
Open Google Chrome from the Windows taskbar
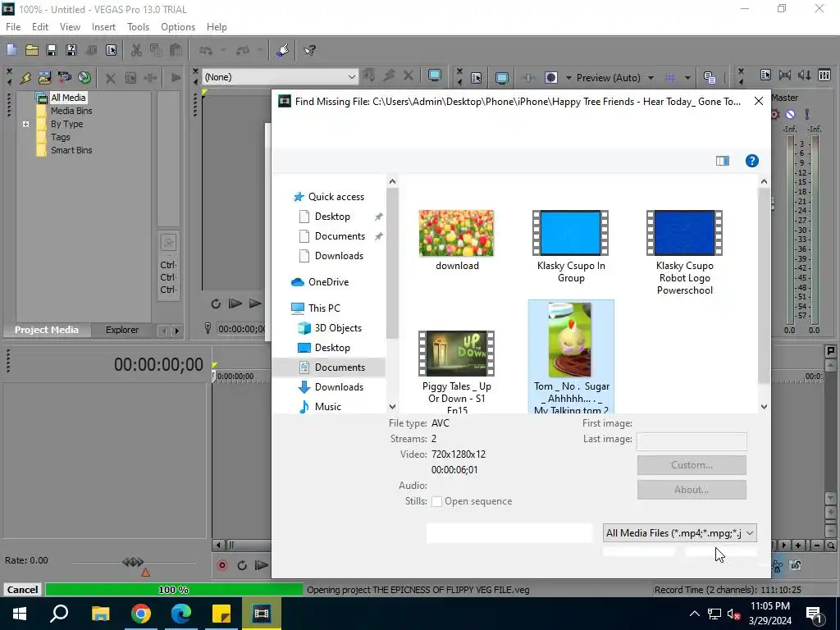(x=140, y=614)
